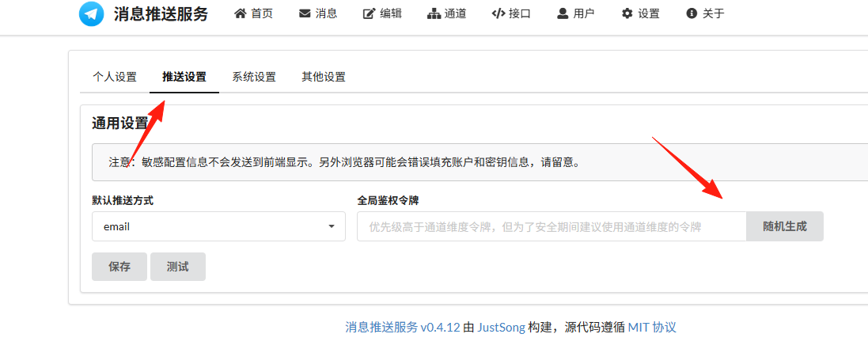
Task: Open the 设置 gear icon
Action: click(627, 14)
